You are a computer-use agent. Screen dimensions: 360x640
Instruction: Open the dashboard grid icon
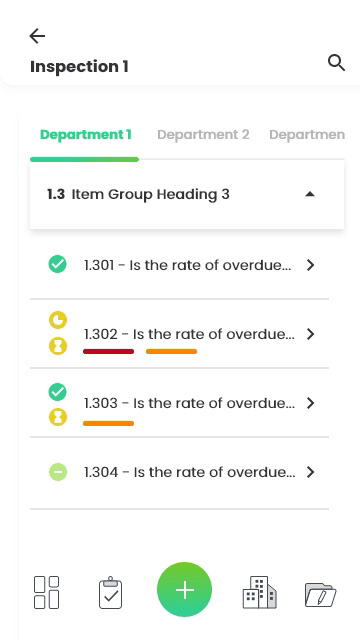click(x=46, y=592)
